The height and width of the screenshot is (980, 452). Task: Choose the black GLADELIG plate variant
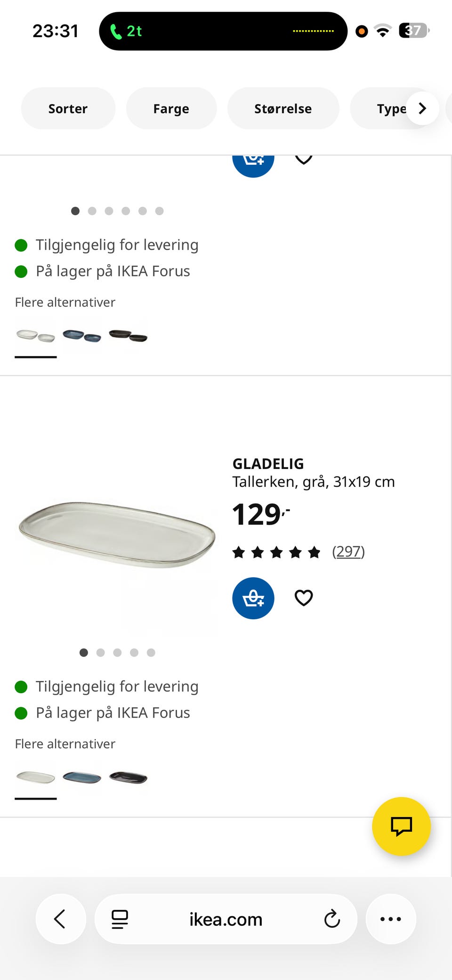pyautogui.click(x=128, y=778)
